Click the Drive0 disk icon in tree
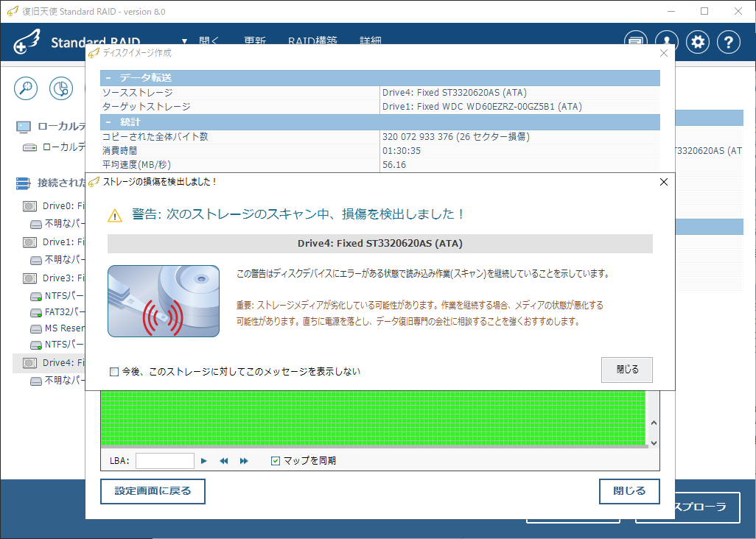 30,206
